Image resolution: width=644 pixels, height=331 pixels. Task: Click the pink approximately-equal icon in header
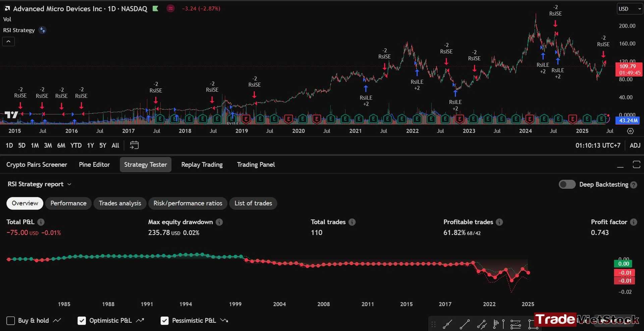pos(171,8)
